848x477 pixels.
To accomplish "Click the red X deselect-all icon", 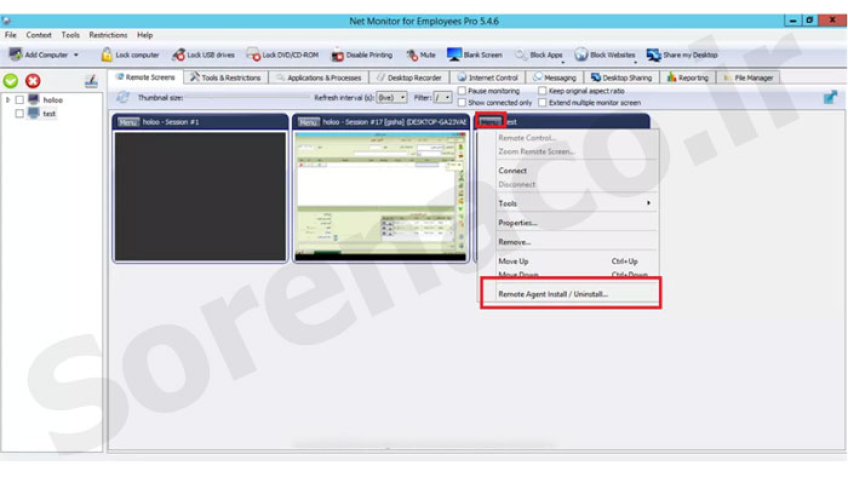I will 33,81.
